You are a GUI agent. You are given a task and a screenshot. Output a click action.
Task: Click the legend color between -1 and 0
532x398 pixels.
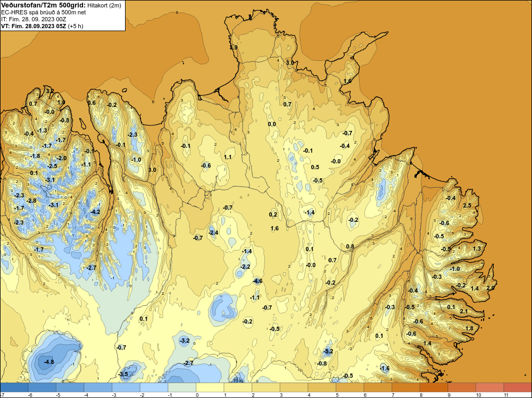click(x=182, y=387)
